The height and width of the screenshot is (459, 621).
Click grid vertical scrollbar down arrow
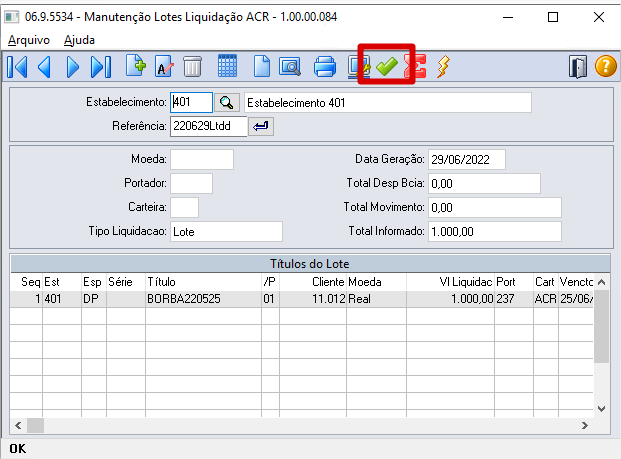tap(601, 409)
